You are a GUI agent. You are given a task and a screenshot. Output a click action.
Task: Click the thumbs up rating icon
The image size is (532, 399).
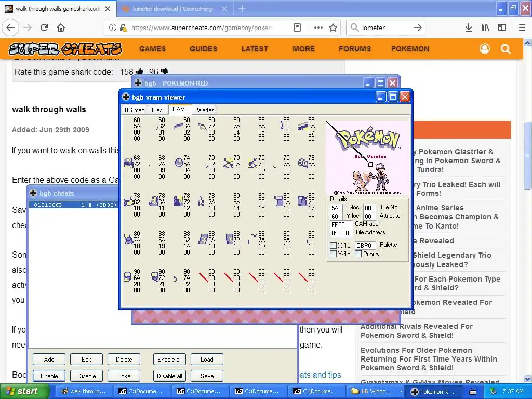point(139,71)
